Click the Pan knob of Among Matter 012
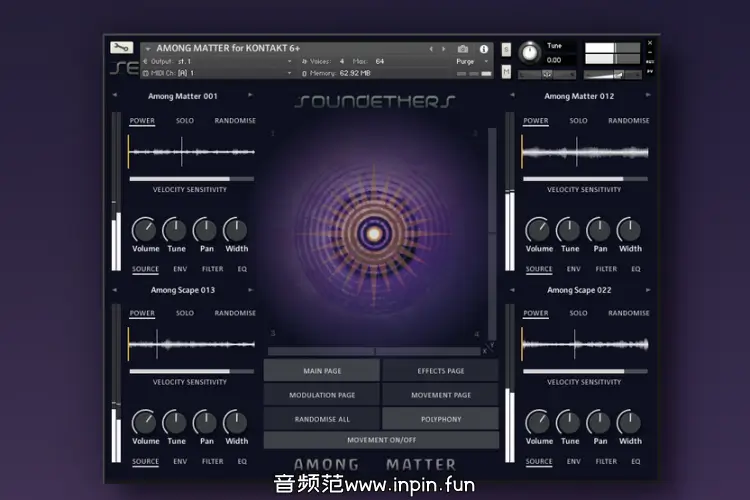 599,230
